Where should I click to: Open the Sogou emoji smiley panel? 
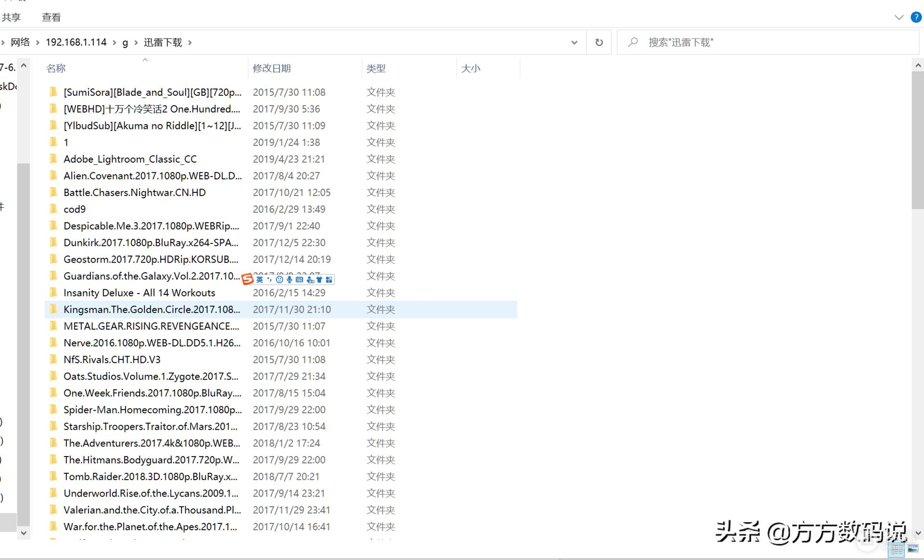pyautogui.click(x=279, y=280)
